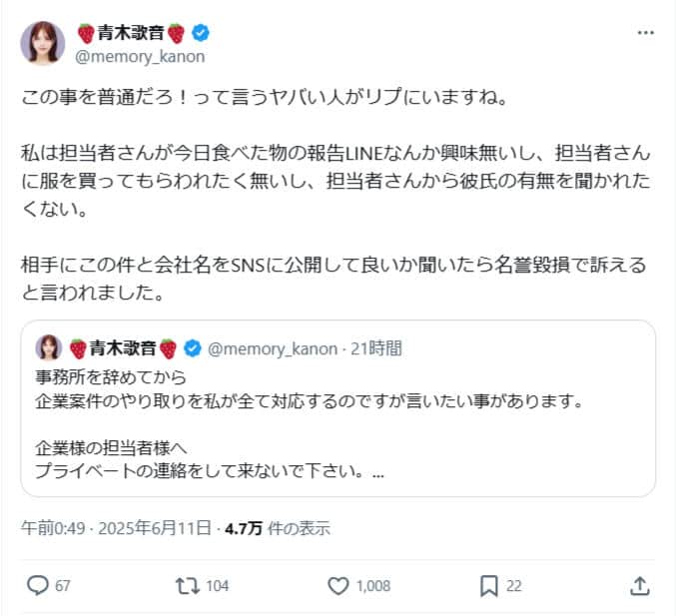Click the reply speech bubble icon
This screenshot has height=616, width=676.
coord(38,586)
